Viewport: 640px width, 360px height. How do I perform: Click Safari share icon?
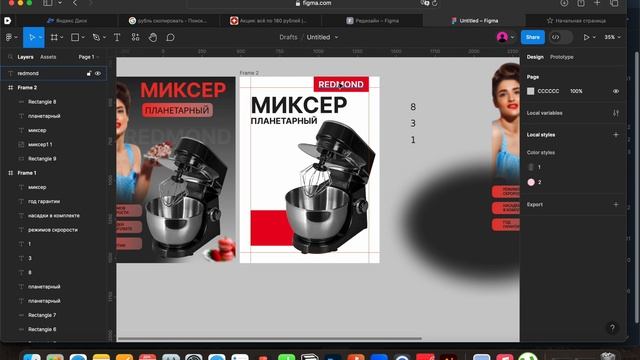(x=581, y=3)
